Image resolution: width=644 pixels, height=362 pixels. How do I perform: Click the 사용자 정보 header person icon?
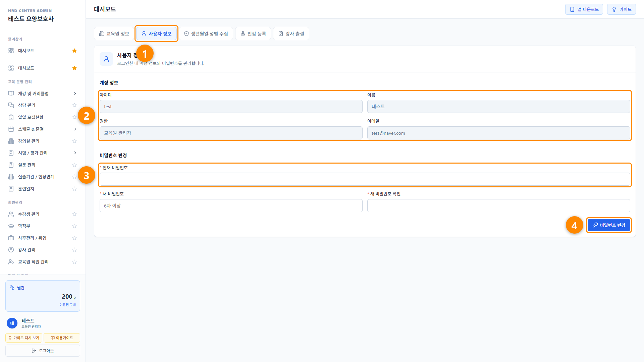(106, 59)
